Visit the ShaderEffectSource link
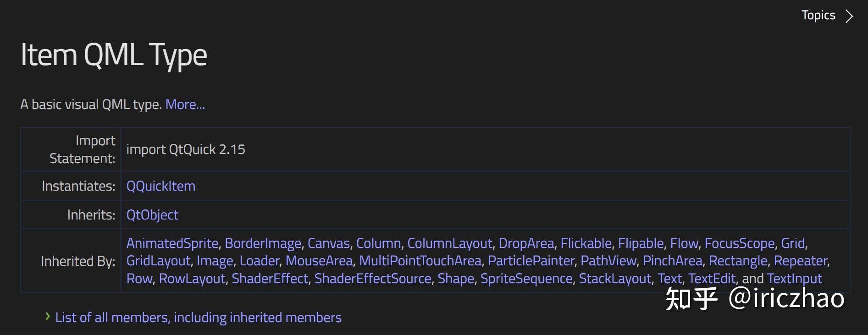 click(x=372, y=279)
